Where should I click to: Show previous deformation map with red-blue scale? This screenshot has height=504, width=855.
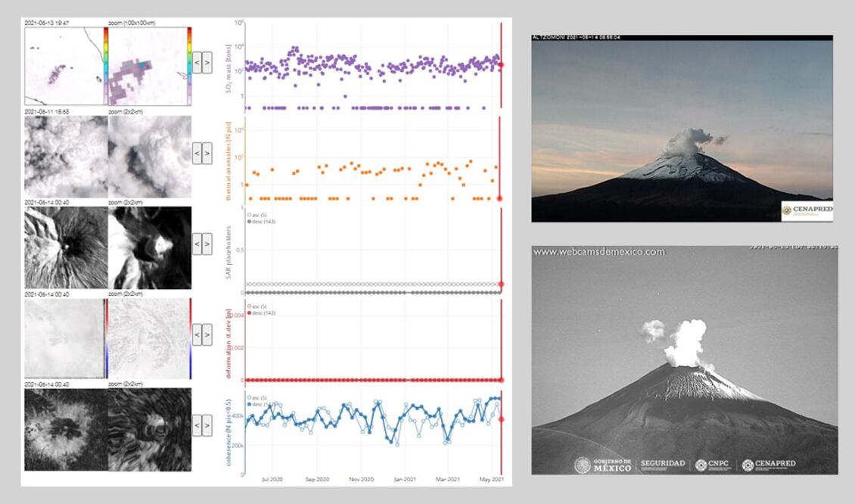197,334
